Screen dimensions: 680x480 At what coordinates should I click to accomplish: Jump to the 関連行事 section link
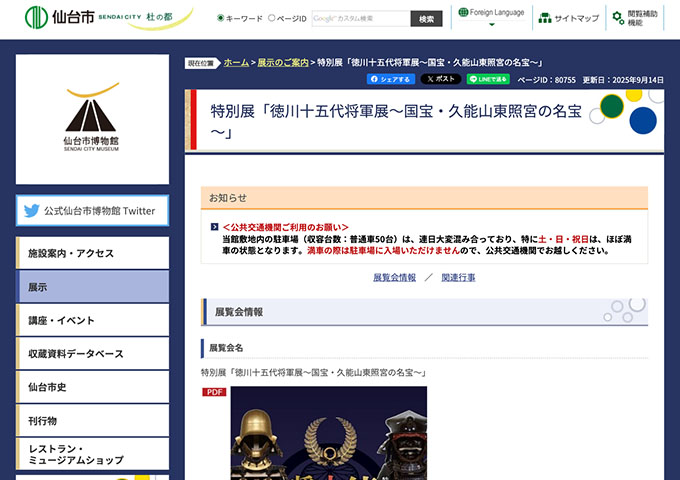click(x=458, y=277)
